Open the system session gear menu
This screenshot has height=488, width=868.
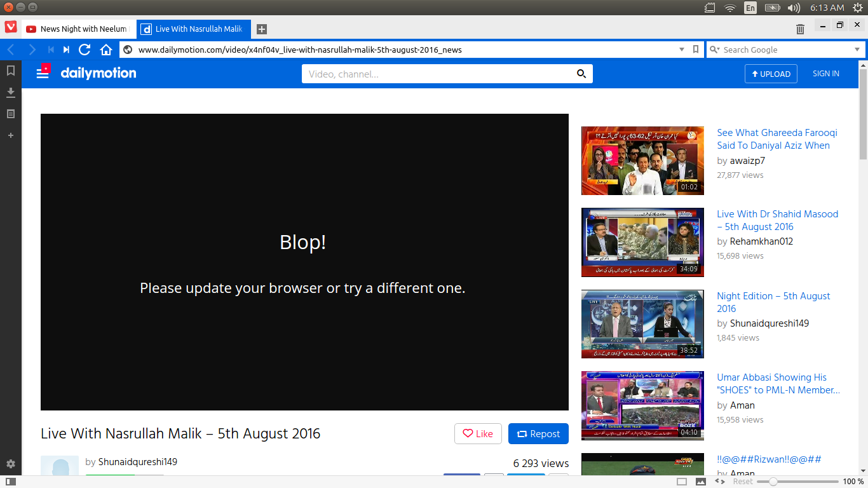point(857,8)
